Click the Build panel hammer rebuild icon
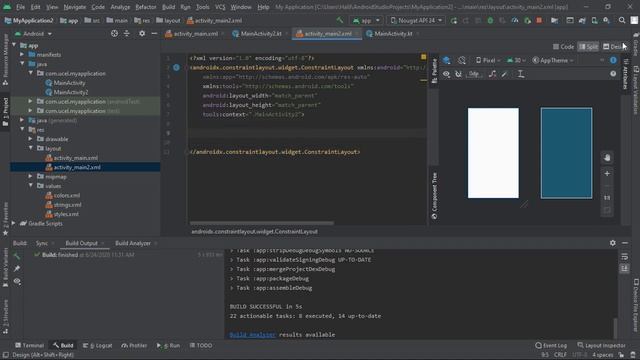The height and width of the screenshot is (360, 640). [17, 256]
